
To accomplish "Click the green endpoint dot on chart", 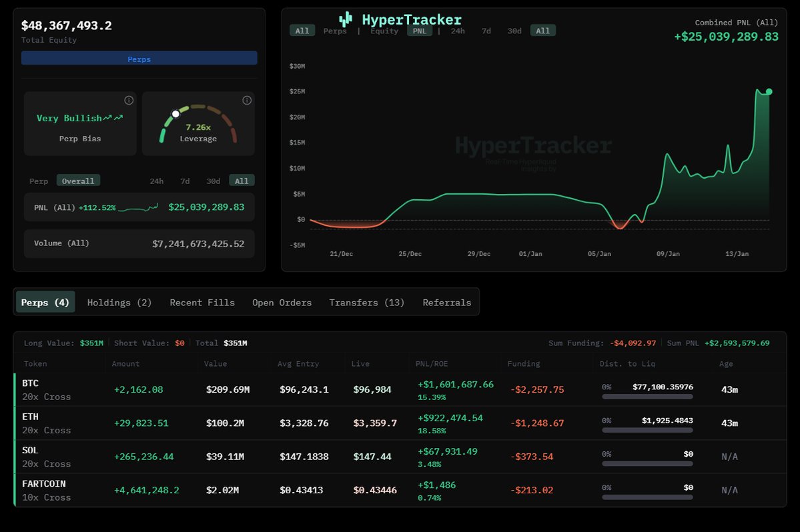I will coord(769,92).
